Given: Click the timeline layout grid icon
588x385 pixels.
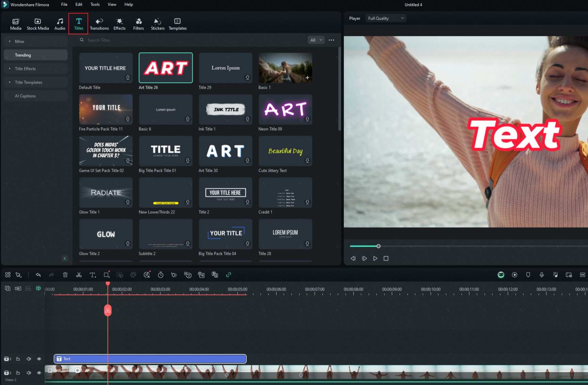Looking at the screenshot, I should [8, 275].
